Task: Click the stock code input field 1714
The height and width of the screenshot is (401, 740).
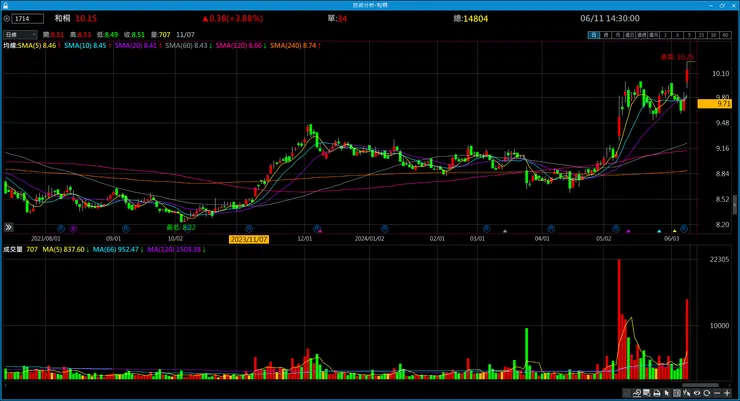Action: tap(28, 18)
